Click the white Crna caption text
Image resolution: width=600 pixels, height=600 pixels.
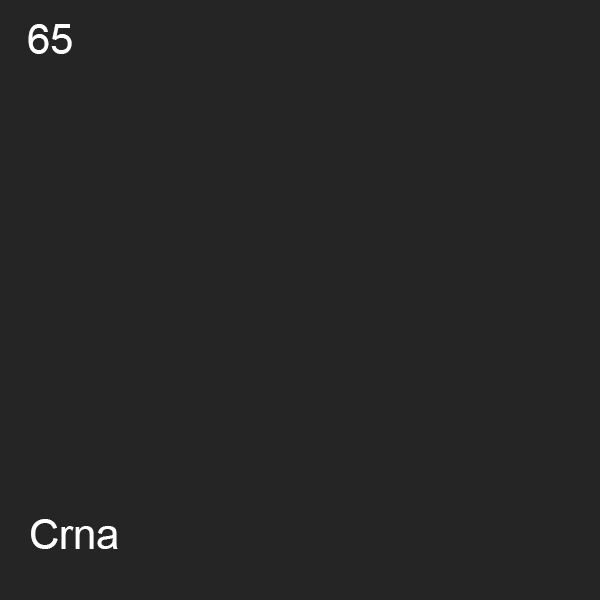point(74,535)
